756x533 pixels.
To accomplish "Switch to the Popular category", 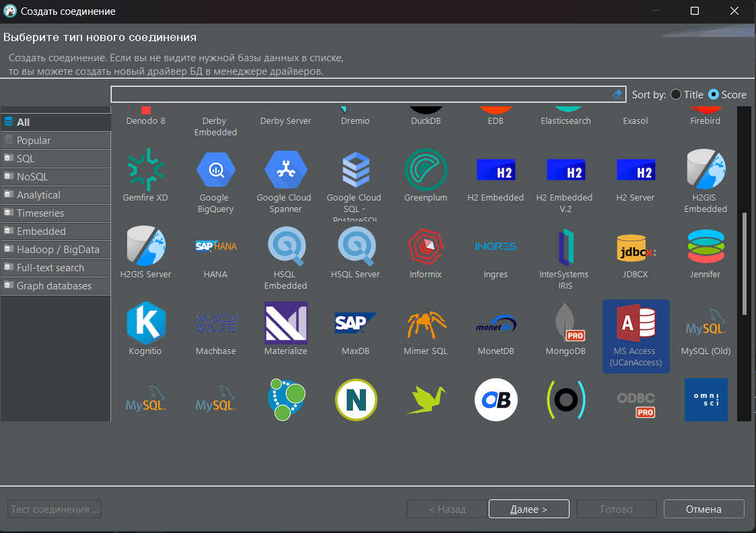I will 56,140.
